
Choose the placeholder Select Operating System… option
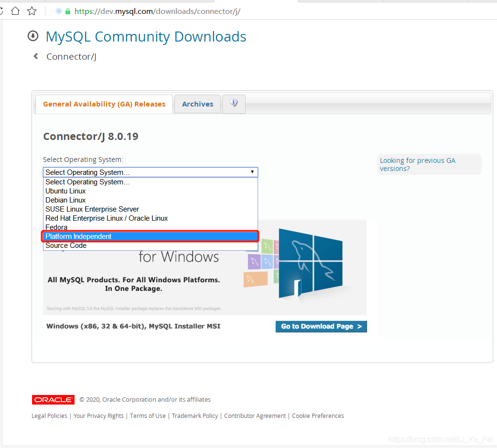point(151,182)
